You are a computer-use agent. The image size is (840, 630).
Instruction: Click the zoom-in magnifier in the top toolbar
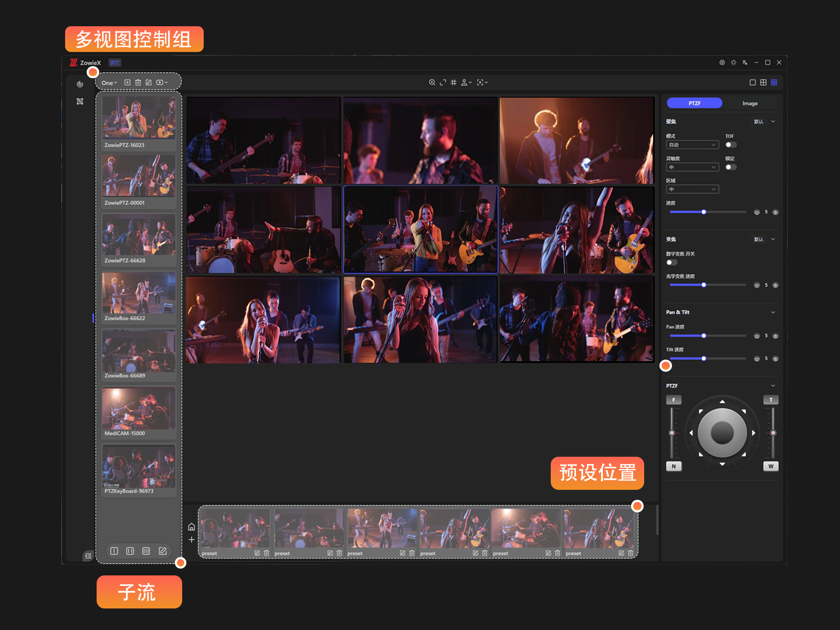432,82
